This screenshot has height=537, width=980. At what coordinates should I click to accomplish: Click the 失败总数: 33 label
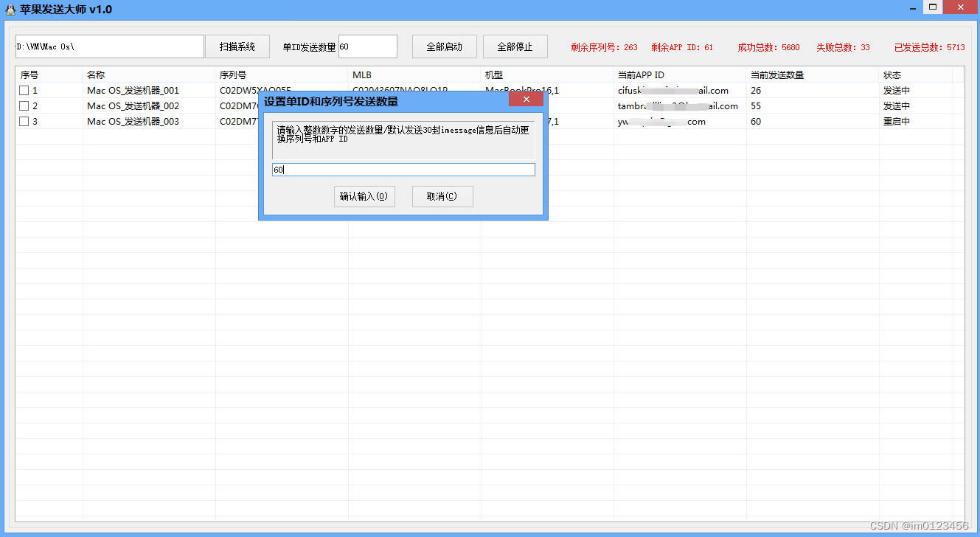pyautogui.click(x=843, y=47)
